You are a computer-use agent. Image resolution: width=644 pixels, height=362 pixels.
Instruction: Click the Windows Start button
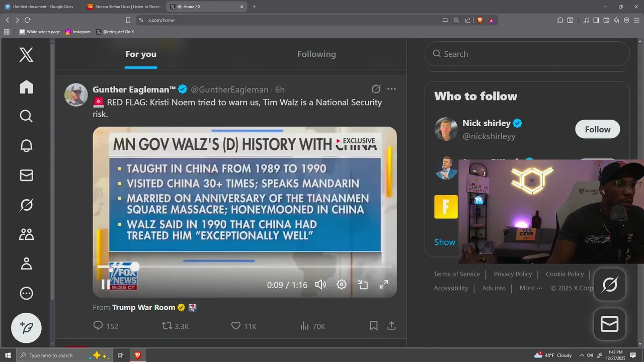tap(8, 355)
